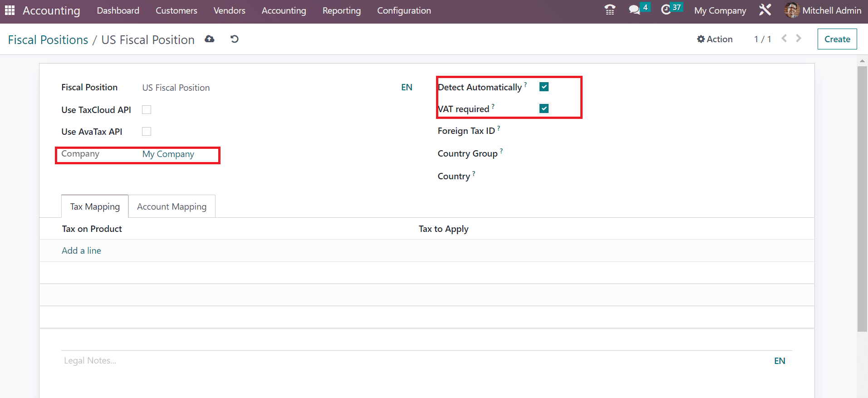Image resolution: width=868 pixels, height=398 pixels.
Task: Click the discard changes undo icon
Action: (x=234, y=39)
